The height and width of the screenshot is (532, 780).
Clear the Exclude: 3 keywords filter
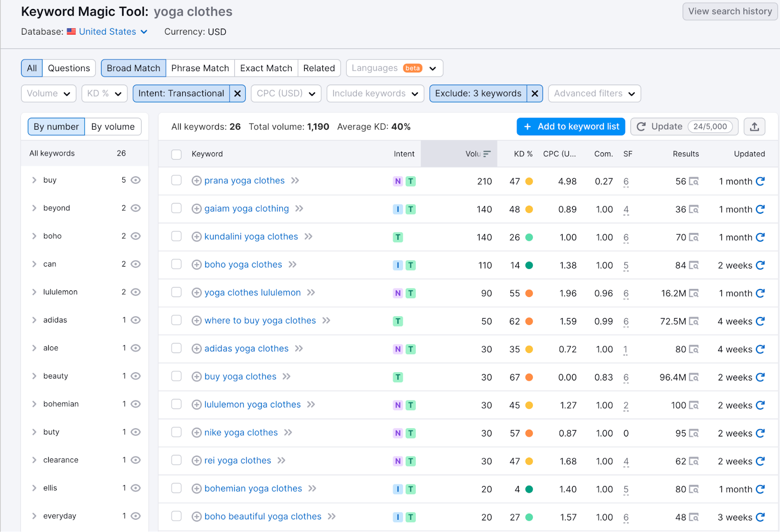[x=535, y=94]
